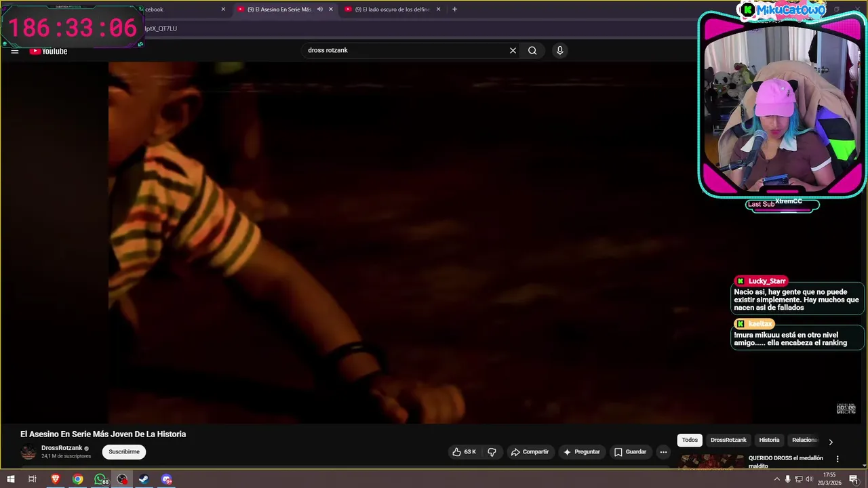Close the 'El Asesino En Serie' tab

(331, 9)
